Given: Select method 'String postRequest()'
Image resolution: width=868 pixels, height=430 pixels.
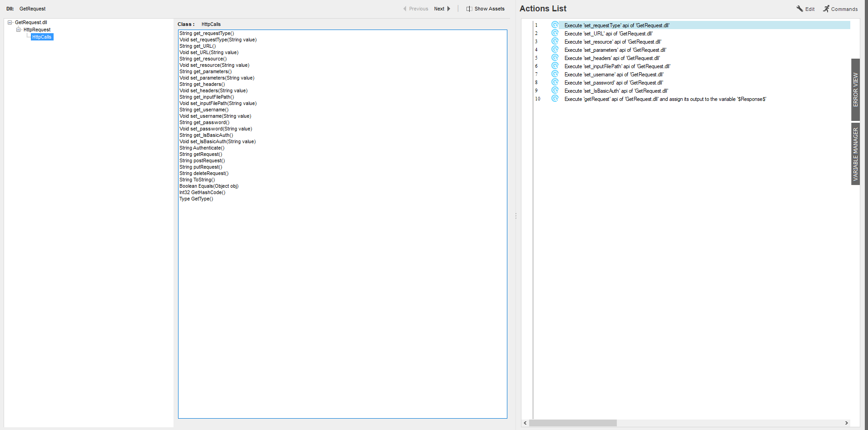Looking at the screenshot, I should point(202,160).
